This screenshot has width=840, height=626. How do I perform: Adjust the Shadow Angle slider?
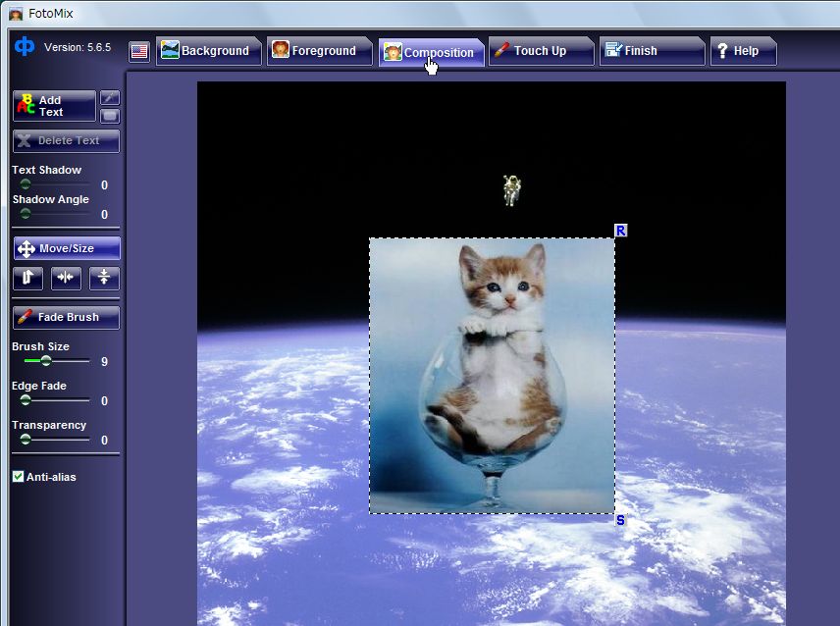56,214
